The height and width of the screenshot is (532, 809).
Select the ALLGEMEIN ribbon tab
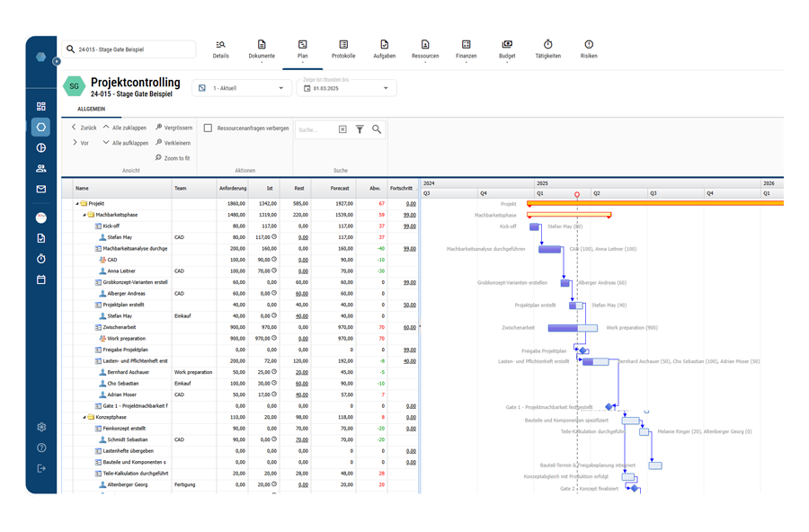[91, 110]
